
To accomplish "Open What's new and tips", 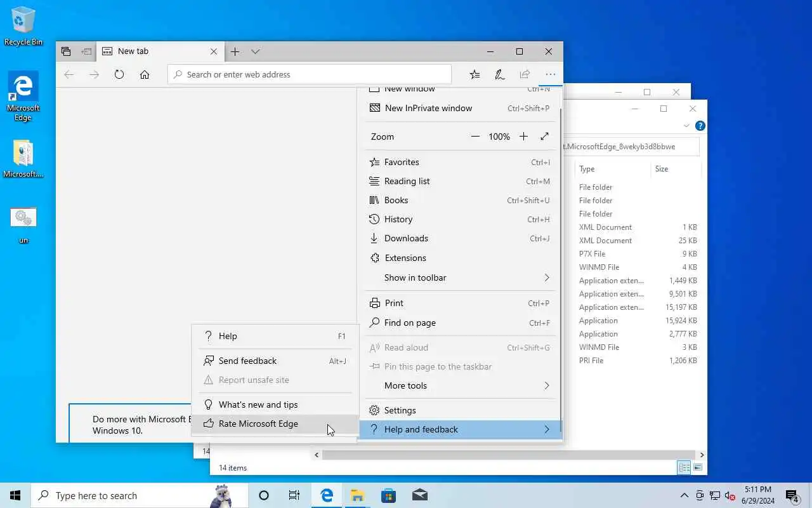I will [275, 404].
